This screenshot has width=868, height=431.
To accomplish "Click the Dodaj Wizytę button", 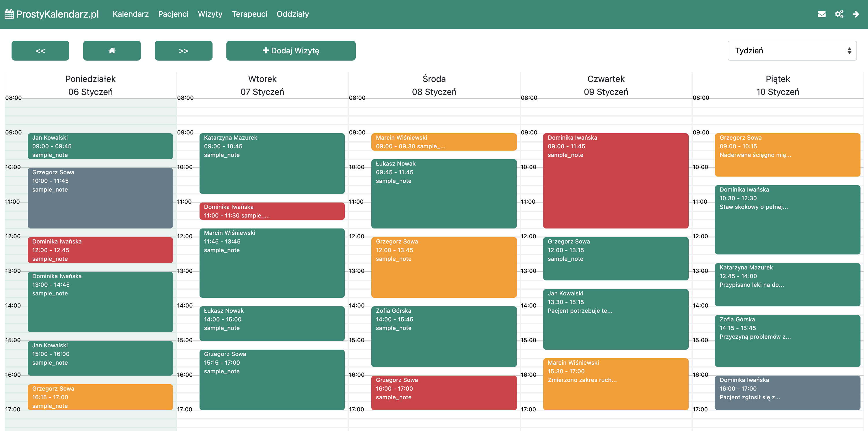I will click(x=290, y=50).
